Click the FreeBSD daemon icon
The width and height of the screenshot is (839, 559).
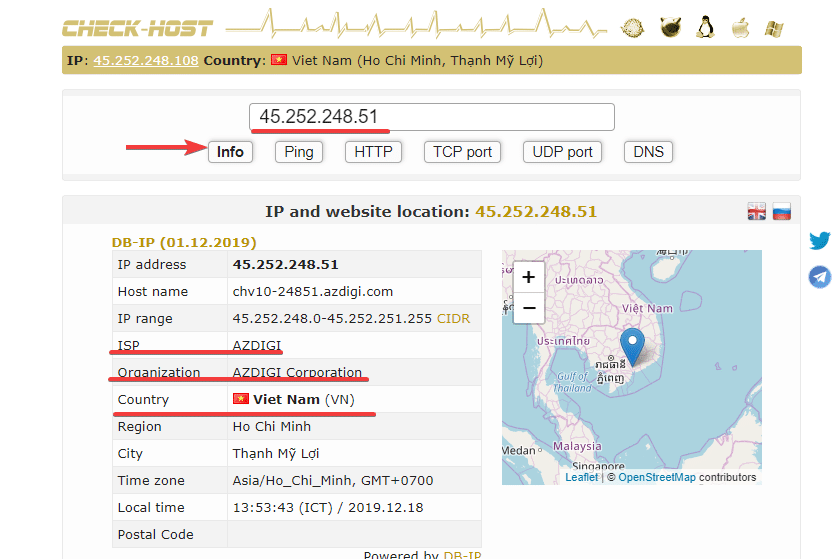[670, 27]
